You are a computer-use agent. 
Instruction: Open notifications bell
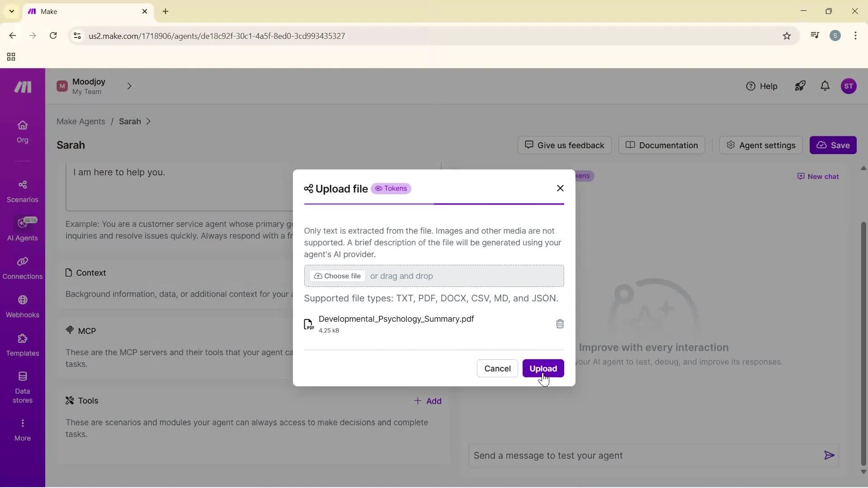[825, 86]
